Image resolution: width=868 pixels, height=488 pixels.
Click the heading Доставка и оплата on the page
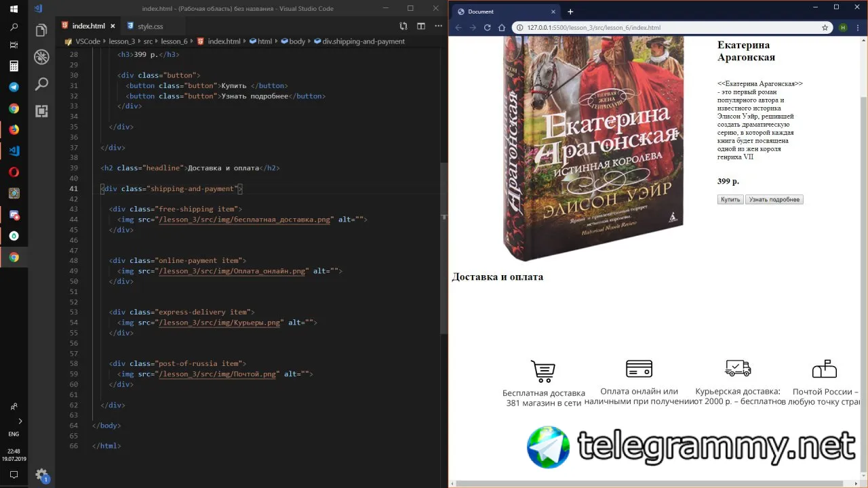498,277
